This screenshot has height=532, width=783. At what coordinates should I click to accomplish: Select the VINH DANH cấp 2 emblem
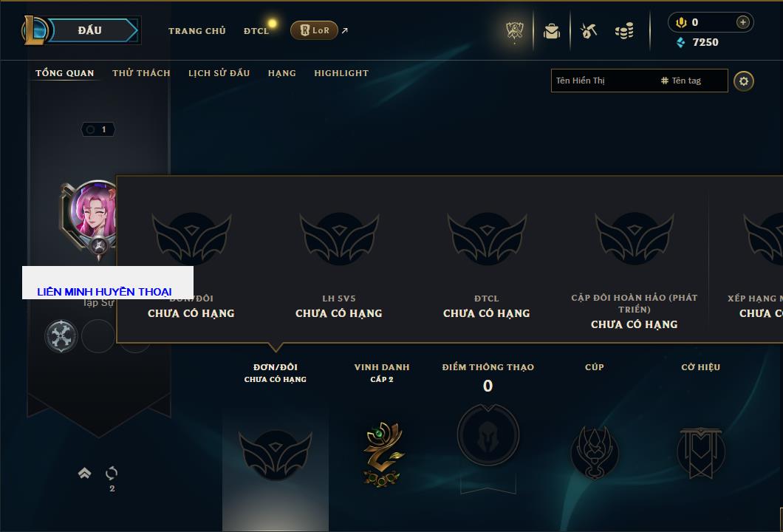coord(383,453)
